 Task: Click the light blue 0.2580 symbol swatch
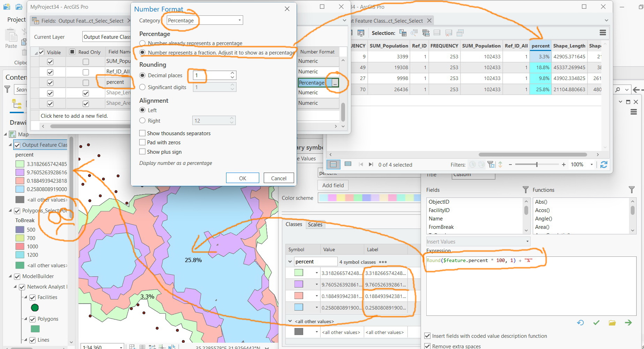click(x=299, y=307)
